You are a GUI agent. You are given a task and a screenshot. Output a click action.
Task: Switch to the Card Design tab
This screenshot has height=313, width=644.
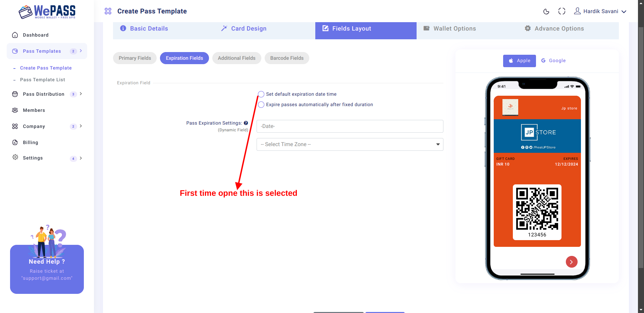pyautogui.click(x=244, y=29)
